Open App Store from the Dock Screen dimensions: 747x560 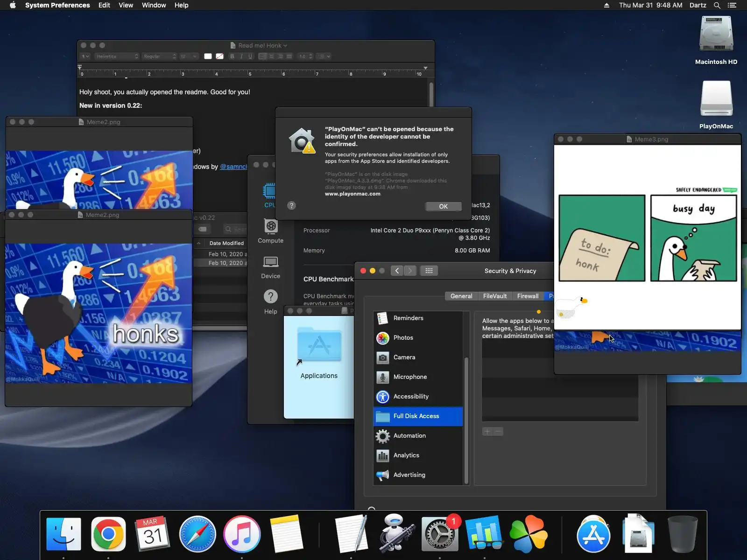pyautogui.click(x=593, y=534)
